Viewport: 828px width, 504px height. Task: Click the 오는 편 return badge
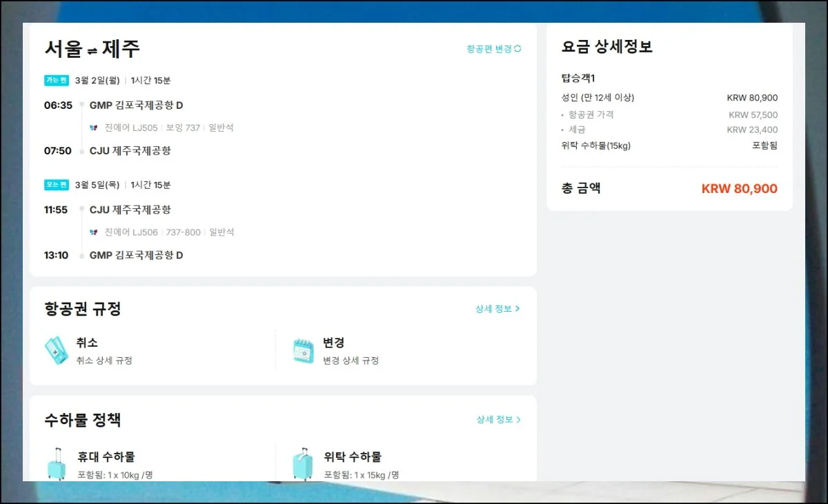tap(57, 185)
